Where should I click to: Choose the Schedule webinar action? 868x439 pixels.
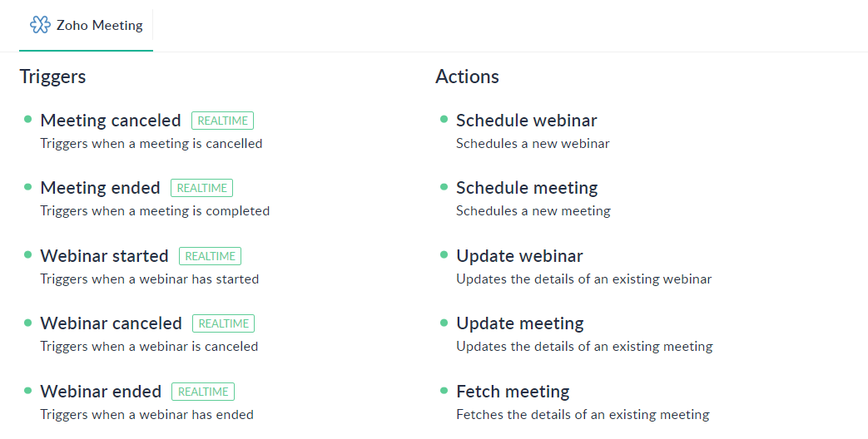click(x=527, y=120)
